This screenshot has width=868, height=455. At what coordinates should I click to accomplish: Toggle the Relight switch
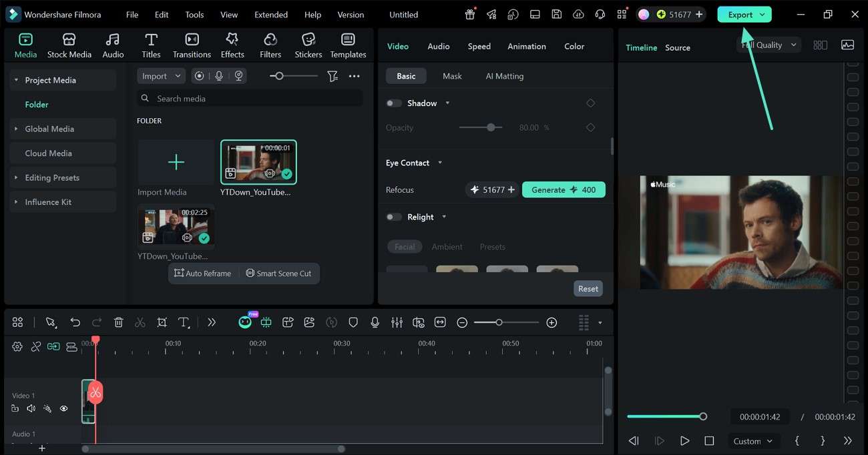click(394, 217)
